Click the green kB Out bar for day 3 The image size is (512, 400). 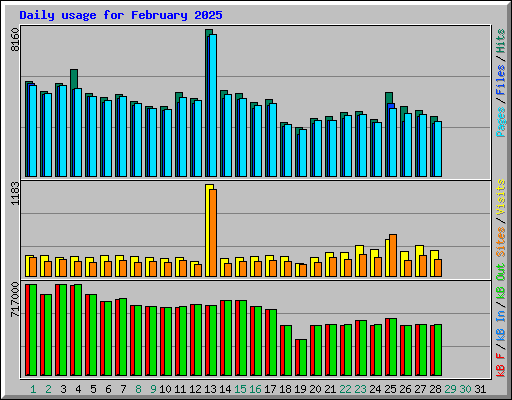click(x=63, y=330)
